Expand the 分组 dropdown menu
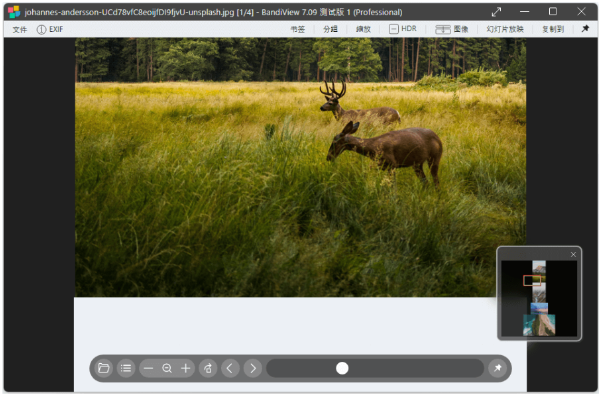 [330, 29]
